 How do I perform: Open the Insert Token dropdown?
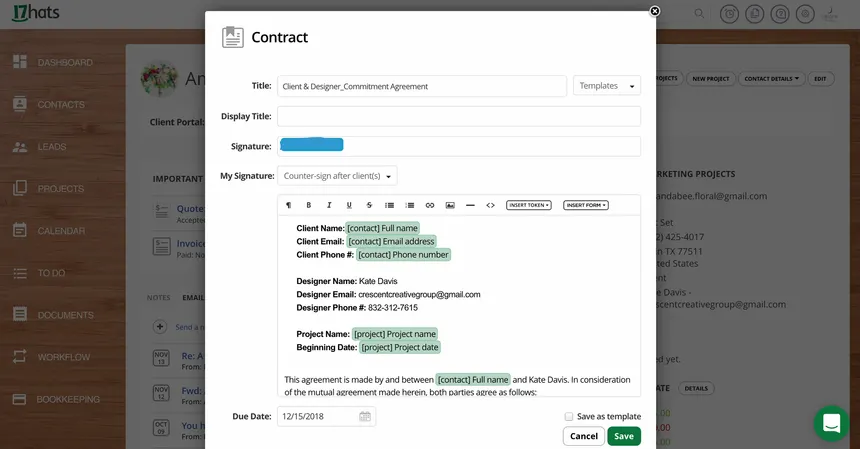(x=529, y=205)
